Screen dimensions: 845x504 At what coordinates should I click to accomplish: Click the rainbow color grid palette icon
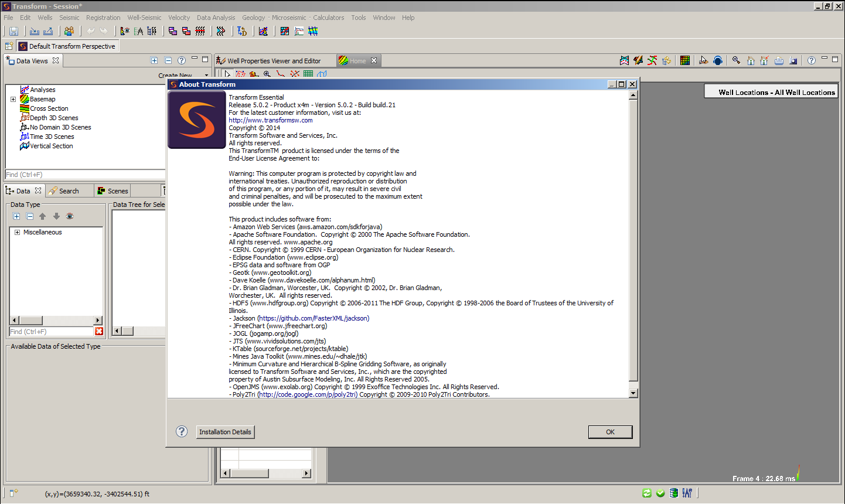685,60
